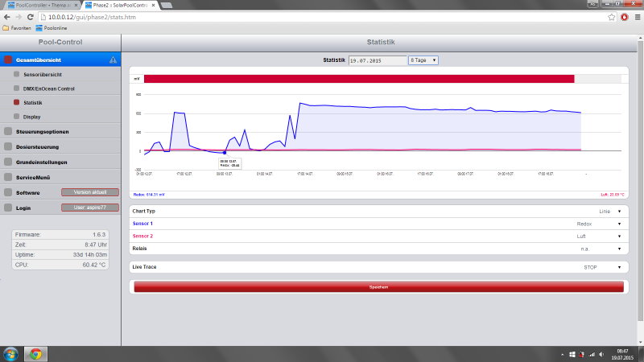Click the grey Dosiersteuerung square icon

[8, 146]
